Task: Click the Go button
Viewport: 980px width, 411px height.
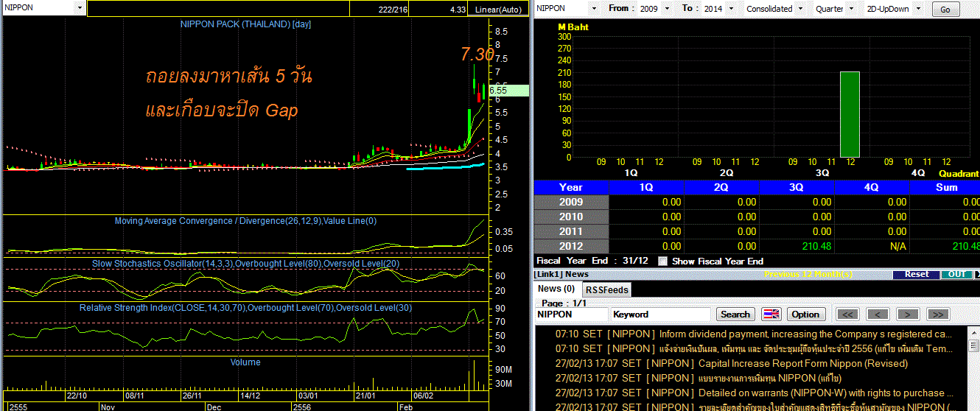Action: (945, 9)
